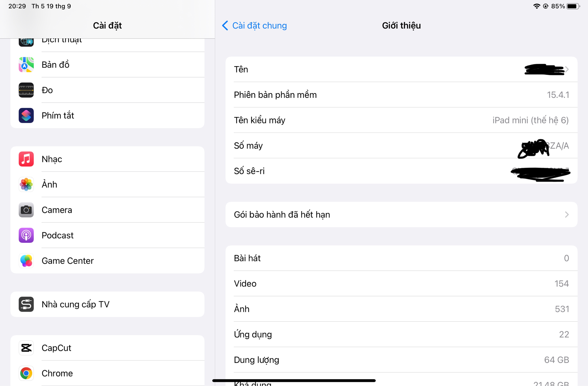Tap the Giới thiệu page title
588x386 pixels.
pyautogui.click(x=401, y=25)
